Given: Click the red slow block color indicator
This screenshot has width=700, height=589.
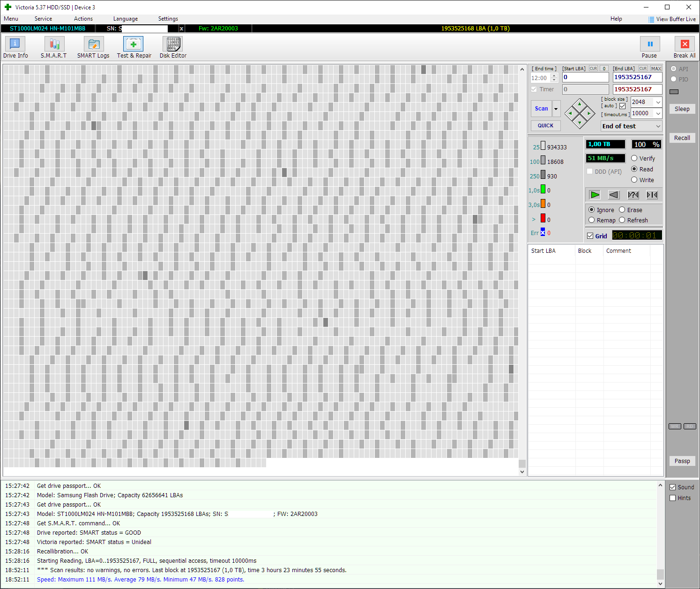Looking at the screenshot, I should pyautogui.click(x=543, y=218).
